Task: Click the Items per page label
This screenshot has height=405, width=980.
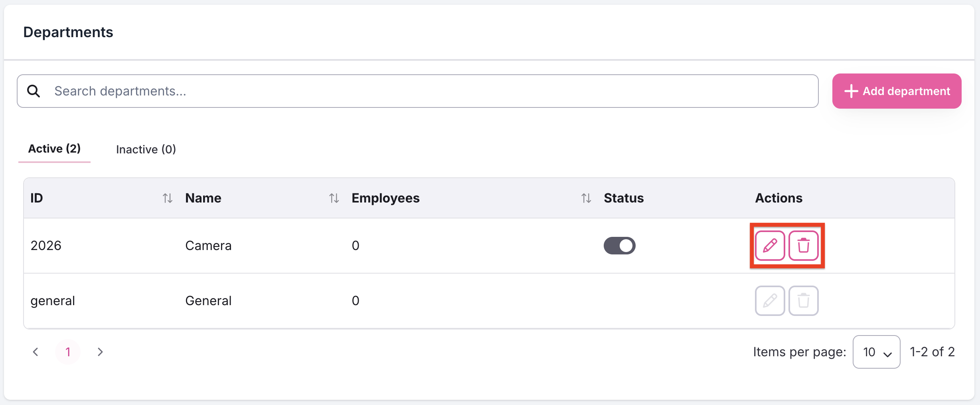Action: pos(800,352)
